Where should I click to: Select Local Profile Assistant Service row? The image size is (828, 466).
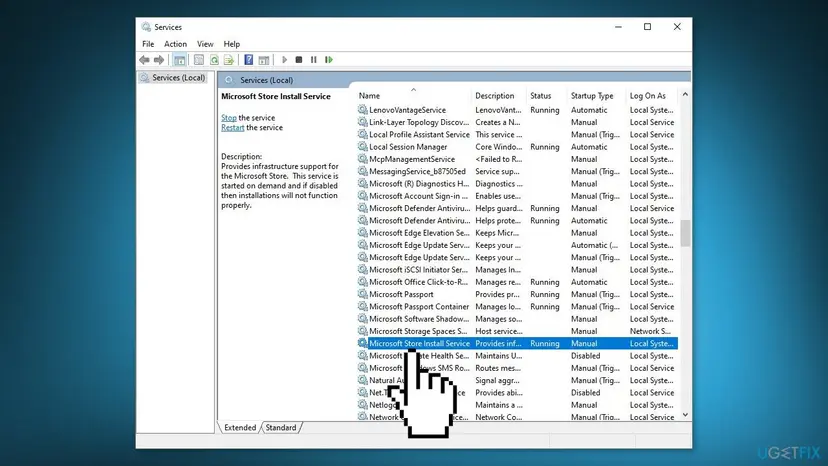[518, 135]
